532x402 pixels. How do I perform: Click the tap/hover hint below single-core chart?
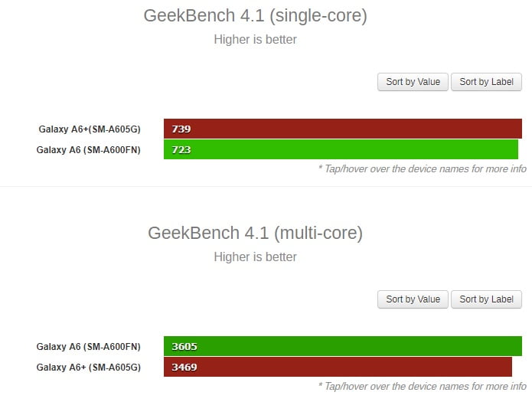point(422,168)
